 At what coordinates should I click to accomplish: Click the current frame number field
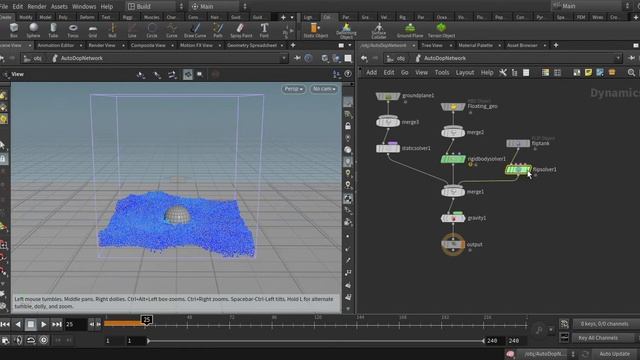76,324
